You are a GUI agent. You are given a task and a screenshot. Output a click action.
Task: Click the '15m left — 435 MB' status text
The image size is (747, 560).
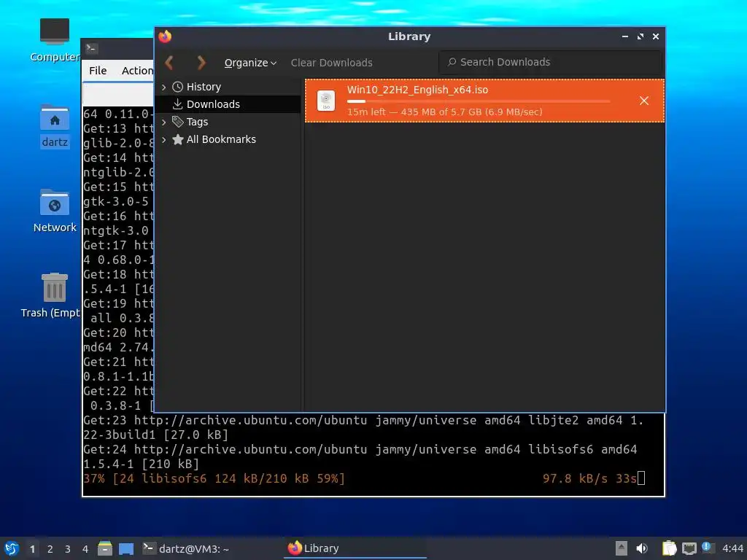pos(444,112)
